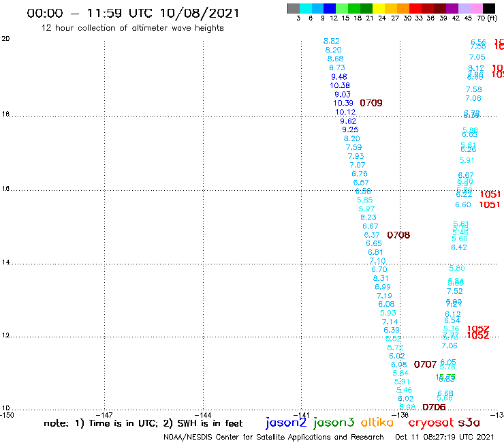Click the subtitle about altimeter wave heights

[132, 28]
